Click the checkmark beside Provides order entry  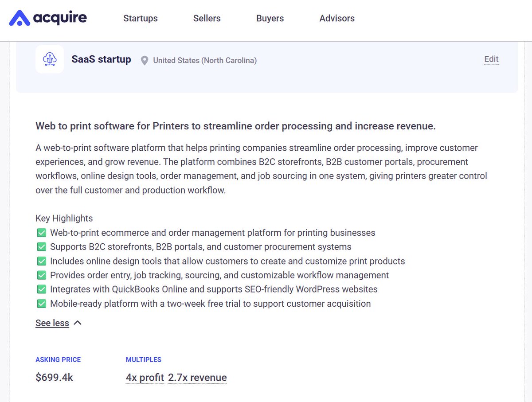coord(41,275)
